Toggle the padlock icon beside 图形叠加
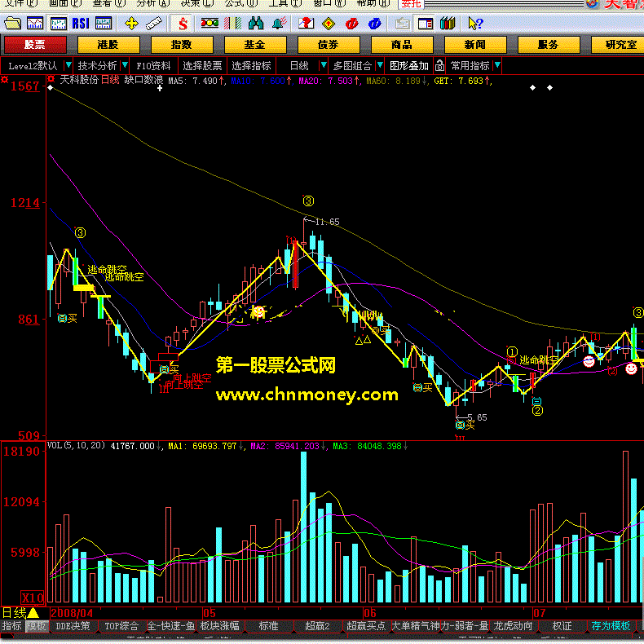644x644 pixels. click(x=439, y=66)
